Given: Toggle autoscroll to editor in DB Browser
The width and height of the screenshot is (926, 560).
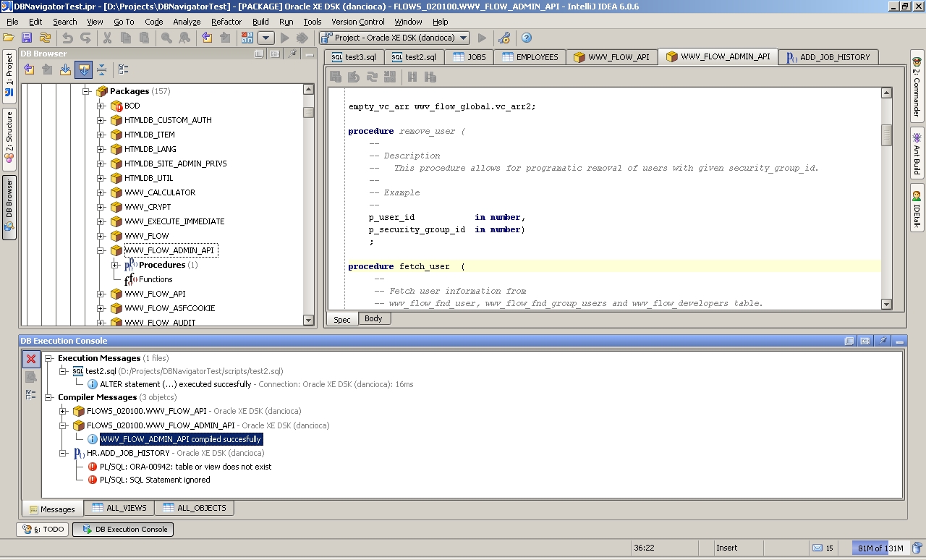Looking at the screenshot, I should click(x=65, y=69).
